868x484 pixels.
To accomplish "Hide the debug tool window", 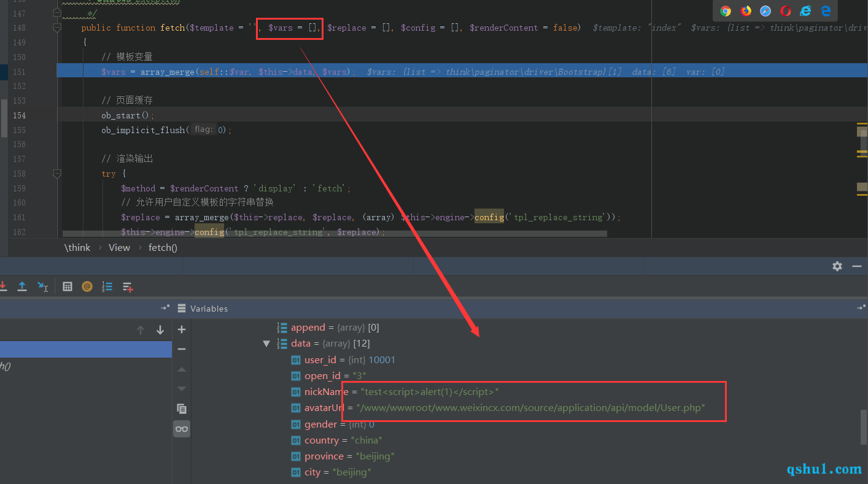I will point(857,266).
